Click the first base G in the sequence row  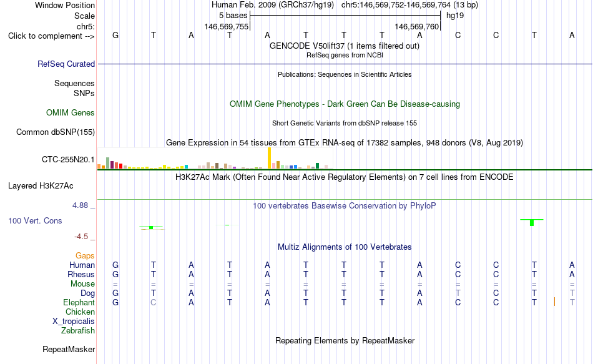tap(115, 35)
